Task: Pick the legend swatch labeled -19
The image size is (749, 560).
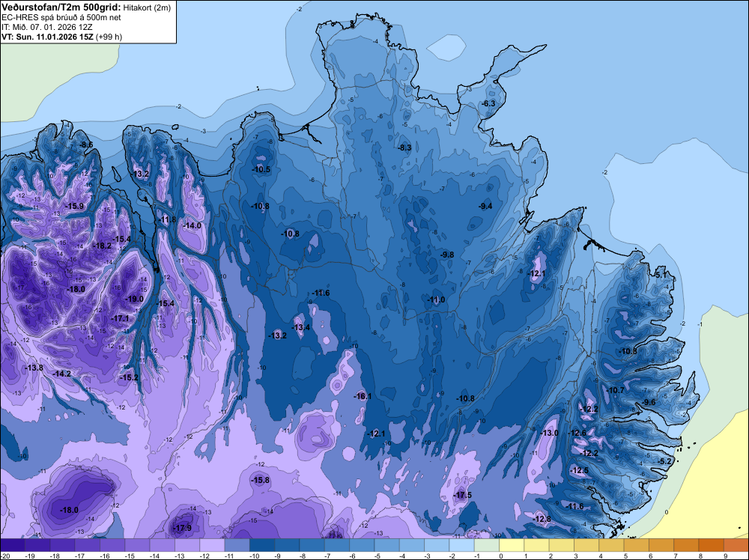Action: tap(37, 545)
